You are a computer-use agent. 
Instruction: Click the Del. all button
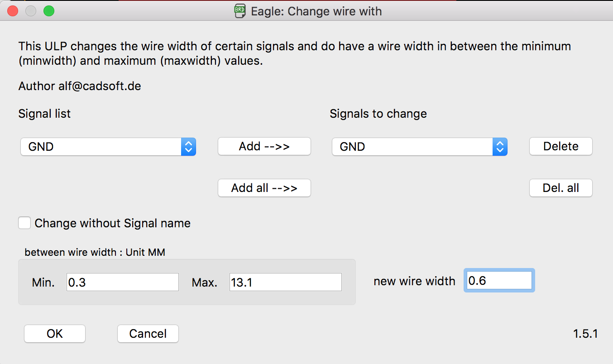click(x=560, y=188)
